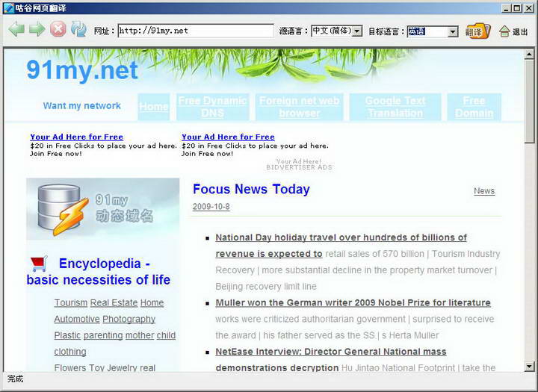Screen dimensions: 538x392
Task: Open the Free Dynamic DNS tab
Action: coord(212,107)
